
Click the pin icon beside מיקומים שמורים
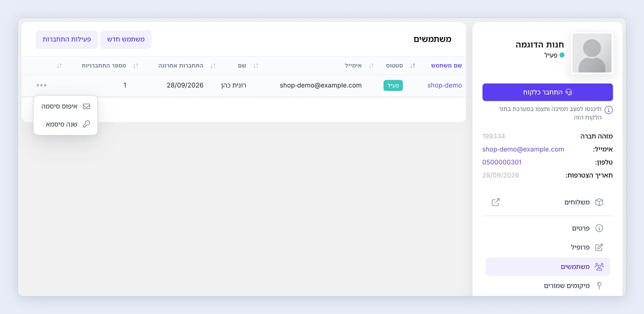[x=599, y=285]
